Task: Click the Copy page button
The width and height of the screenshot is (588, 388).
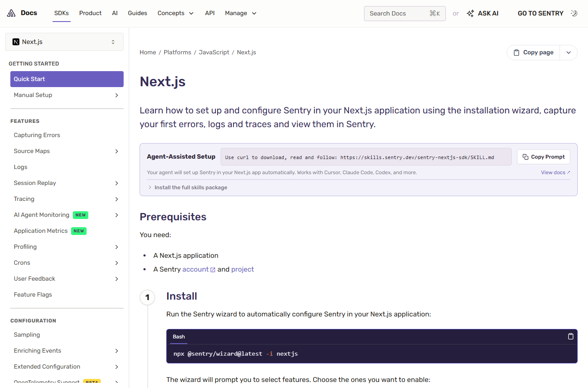Action: tap(534, 53)
